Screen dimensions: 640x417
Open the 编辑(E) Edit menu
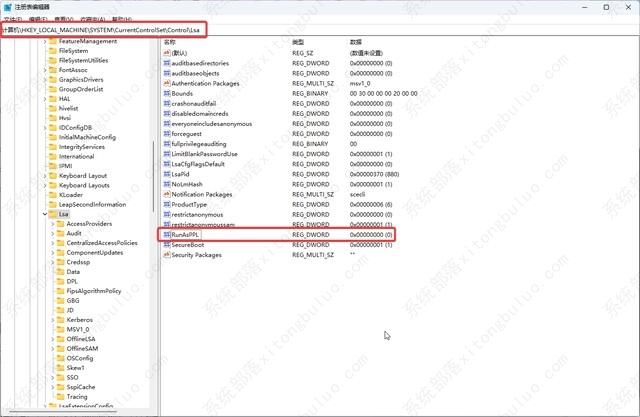[38, 19]
